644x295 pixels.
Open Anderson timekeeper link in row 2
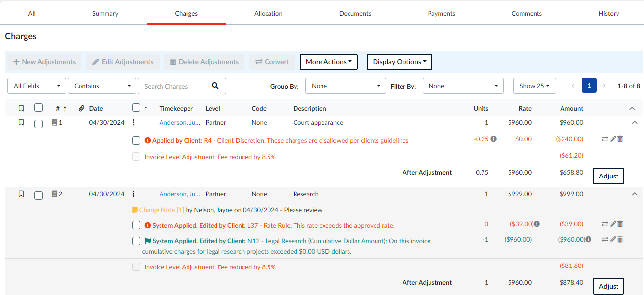point(180,194)
